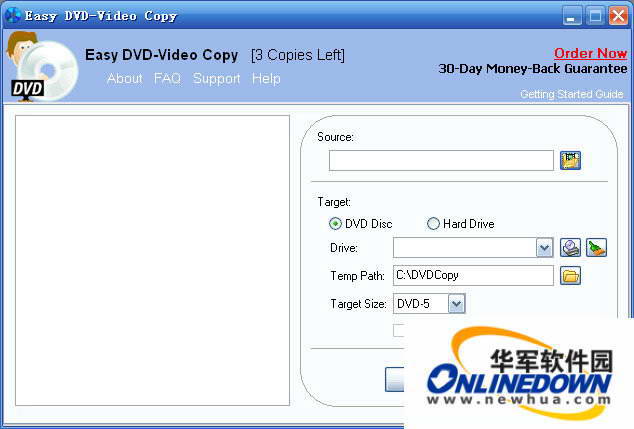Click inside the Source path field
634x429 pixels.
click(441, 161)
